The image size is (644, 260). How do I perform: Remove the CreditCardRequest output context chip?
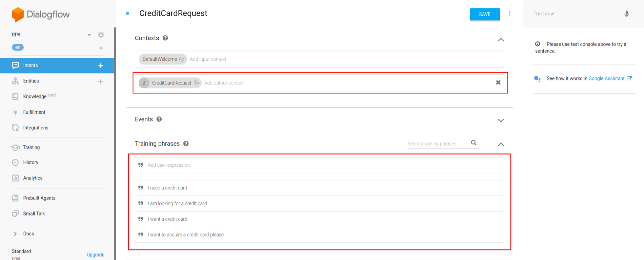pos(196,83)
